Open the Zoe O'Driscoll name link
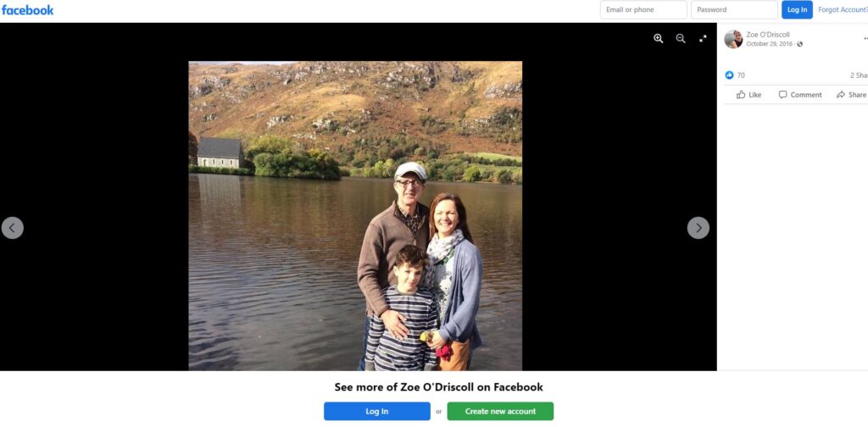Viewport: 868px width, 427px height. [768, 34]
